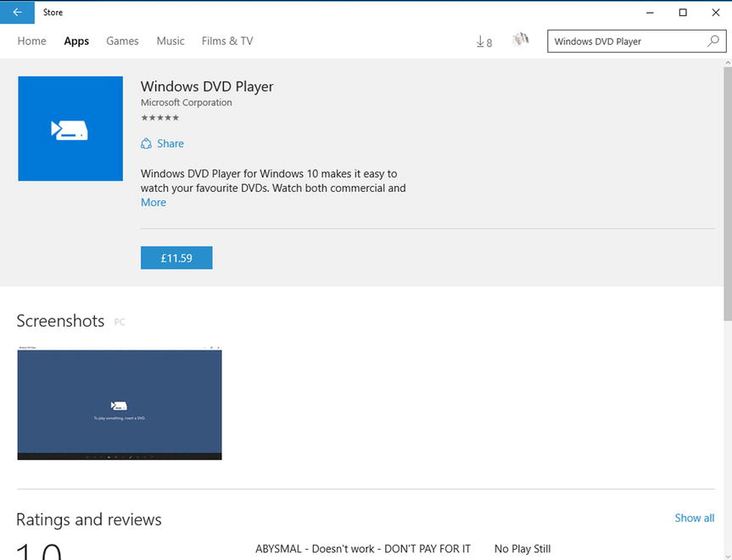Click the 'ABYSMAL - Doesn't work' review title
This screenshot has width=732, height=560.
[x=363, y=549]
